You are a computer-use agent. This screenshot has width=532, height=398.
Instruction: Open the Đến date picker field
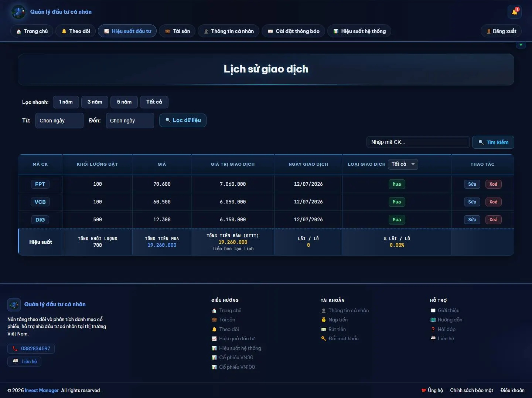point(130,121)
